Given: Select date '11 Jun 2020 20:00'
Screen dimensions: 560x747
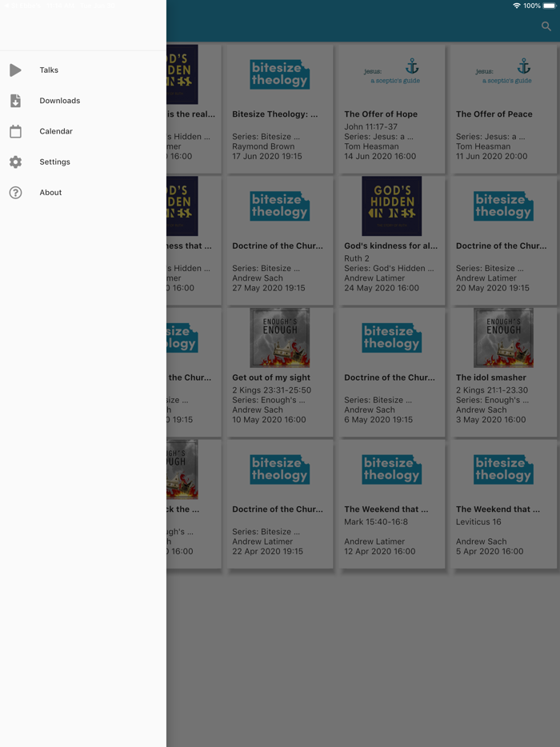Looking at the screenshot, I should click(x=491, y=156).
